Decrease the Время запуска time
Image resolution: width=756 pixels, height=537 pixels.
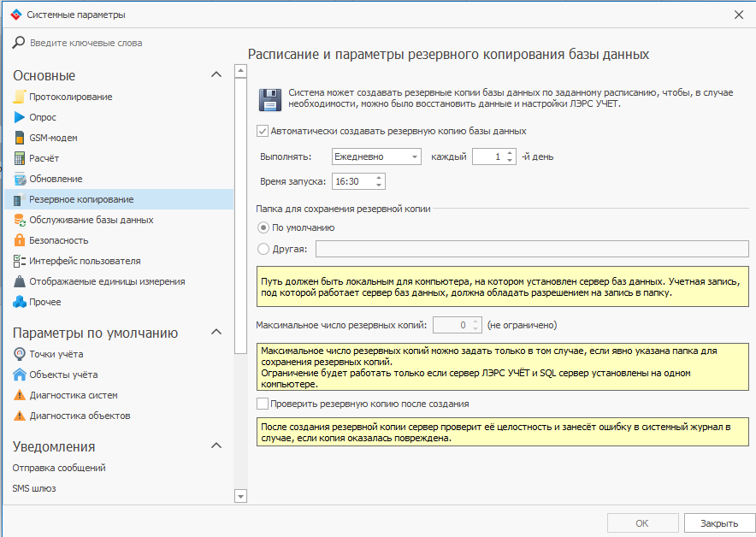(x=379, y=186)
